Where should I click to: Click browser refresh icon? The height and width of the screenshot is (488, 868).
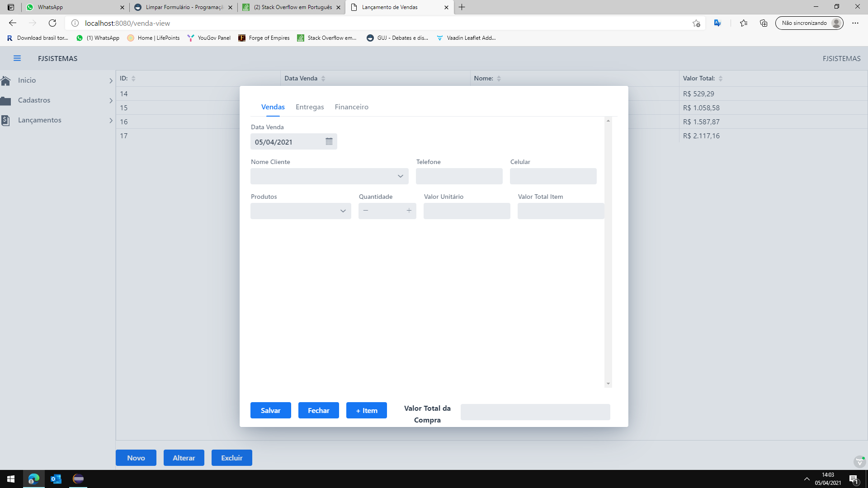click(x=52, y=23)
